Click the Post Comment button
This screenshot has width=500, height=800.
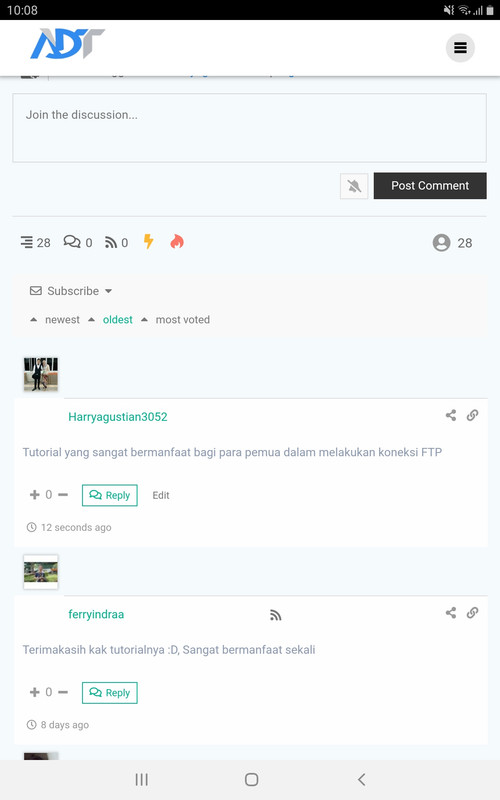[430, 186]
